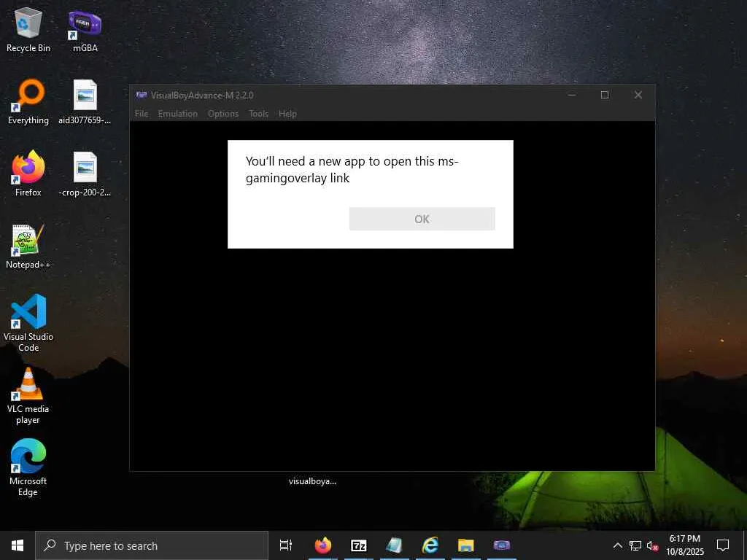Open the network status tray icon
Viewport: 747px width, 560px height.
(x=635, y=545)
